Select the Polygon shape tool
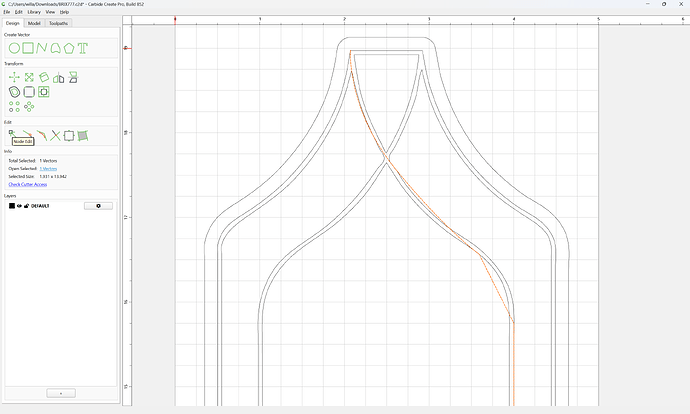Image resolution: width=690 pixels, height=414 pixels. pyautogui.click(x=69, y=48)
